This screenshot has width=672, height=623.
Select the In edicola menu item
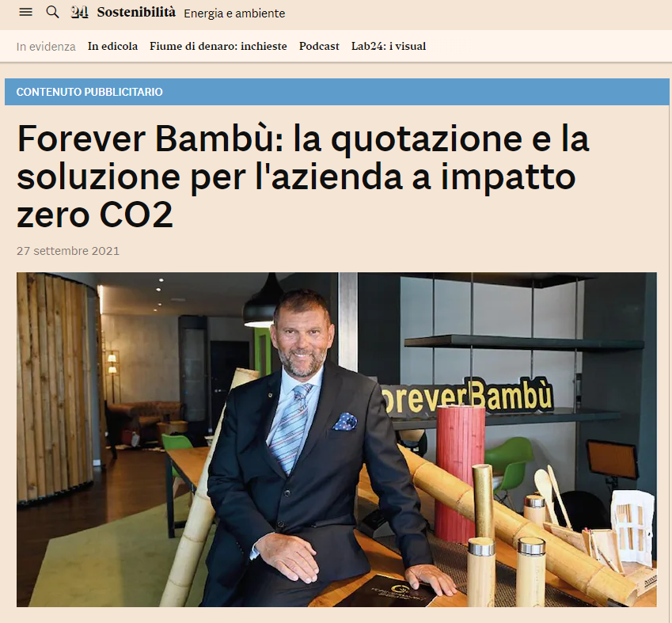[x=112, y=46]
